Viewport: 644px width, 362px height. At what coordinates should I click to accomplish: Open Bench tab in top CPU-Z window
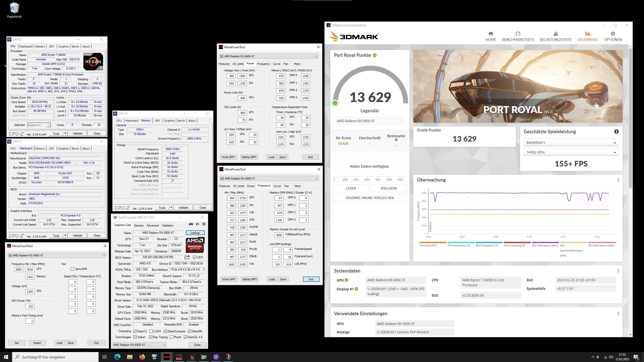pyautogui.click(x=75, y=47)
